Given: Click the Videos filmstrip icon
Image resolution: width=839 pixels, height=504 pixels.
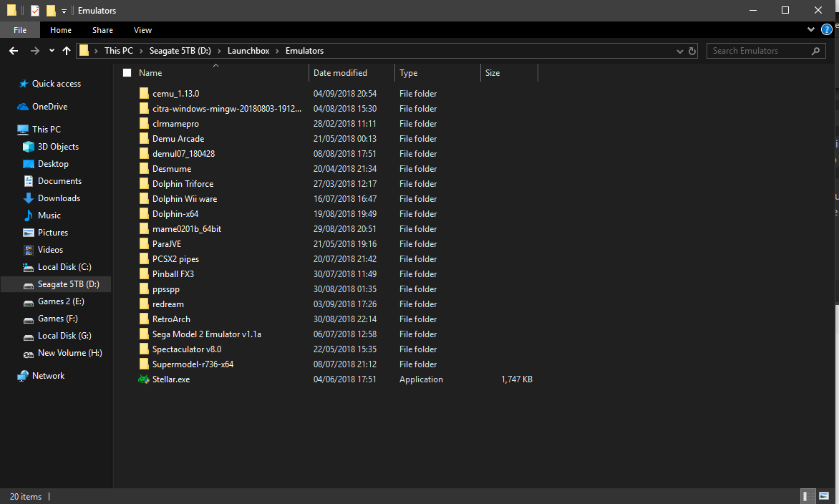Looking at the screenshot, I should [x=29, y=250].
